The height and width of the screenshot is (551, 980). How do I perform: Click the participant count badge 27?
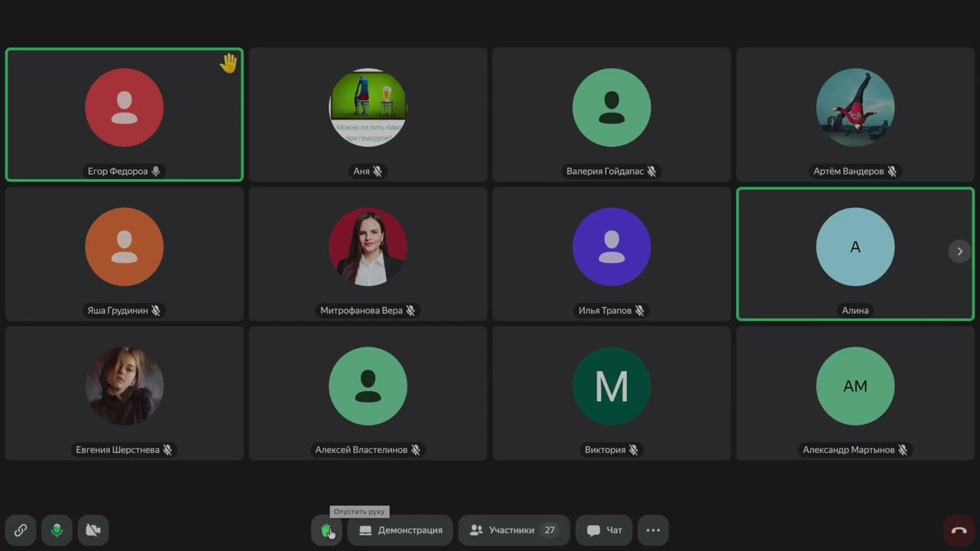(x=550, y=530)
